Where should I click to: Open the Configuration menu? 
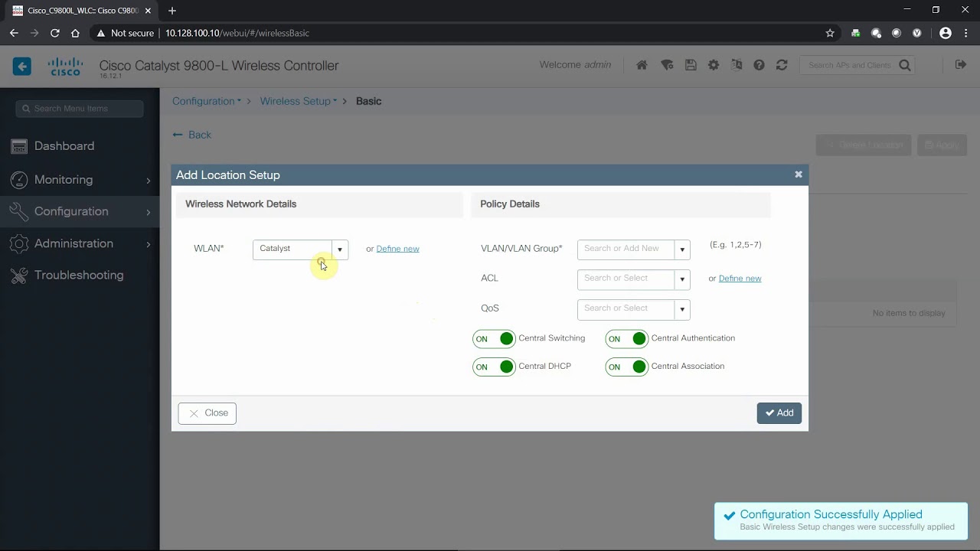click(80, 211)
